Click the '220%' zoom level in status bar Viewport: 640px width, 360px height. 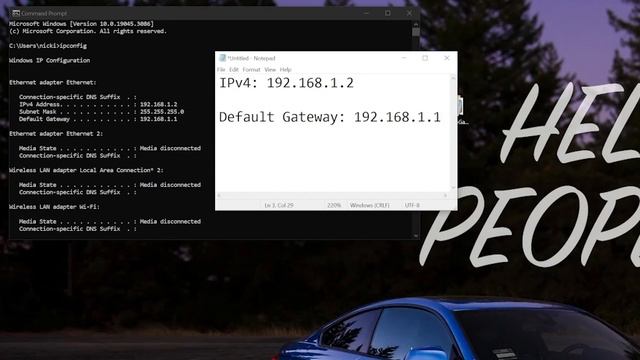pos(333,205)
